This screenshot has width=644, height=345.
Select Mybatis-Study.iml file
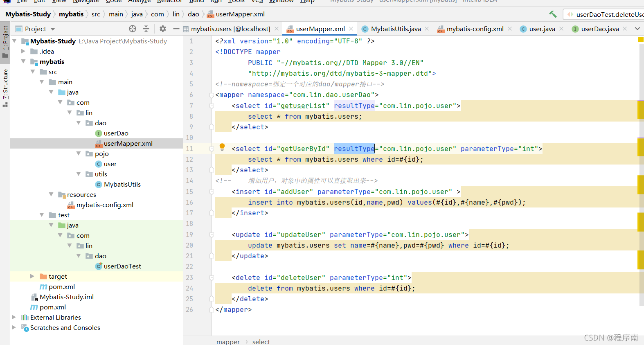[66, 297]
